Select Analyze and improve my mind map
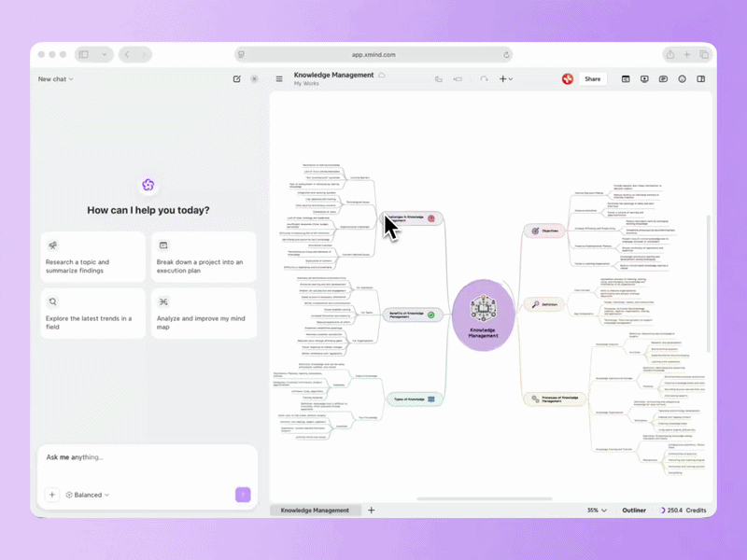This screenshot has width=747, height=560. (204, 314)
